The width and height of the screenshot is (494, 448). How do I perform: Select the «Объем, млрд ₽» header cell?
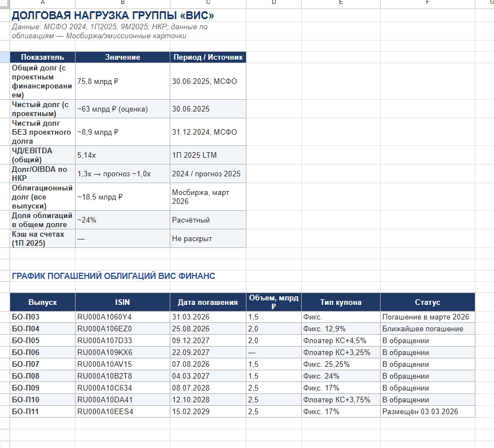274,302
